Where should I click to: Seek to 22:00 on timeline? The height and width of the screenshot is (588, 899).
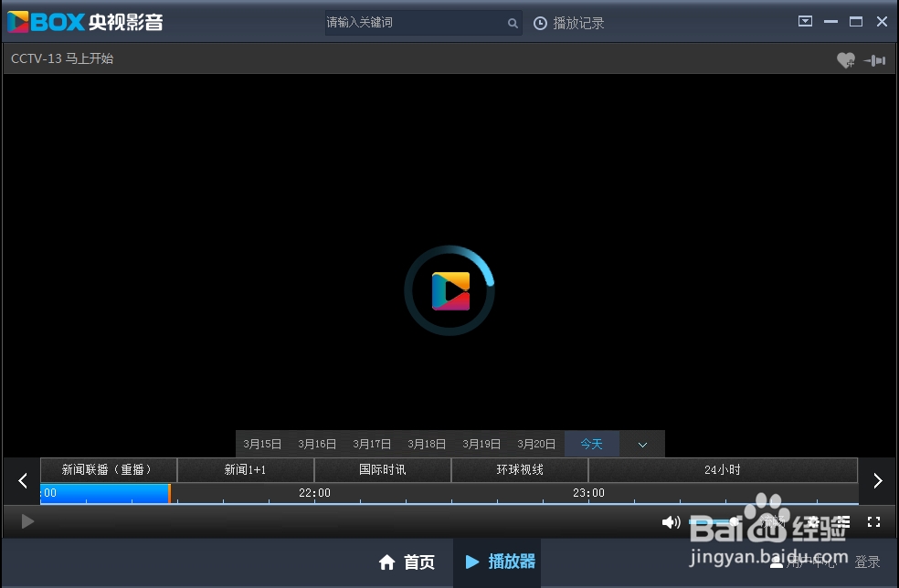click(x=314, y=493)
